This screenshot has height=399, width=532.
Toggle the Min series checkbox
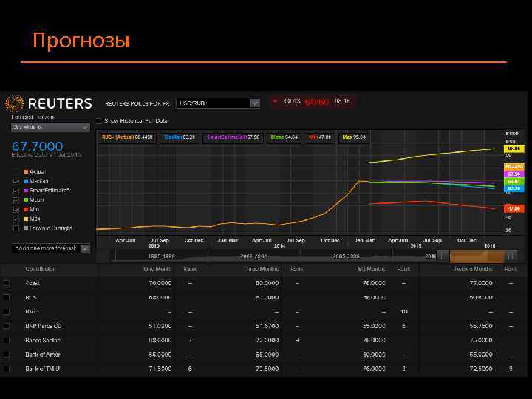pos(16,210)
